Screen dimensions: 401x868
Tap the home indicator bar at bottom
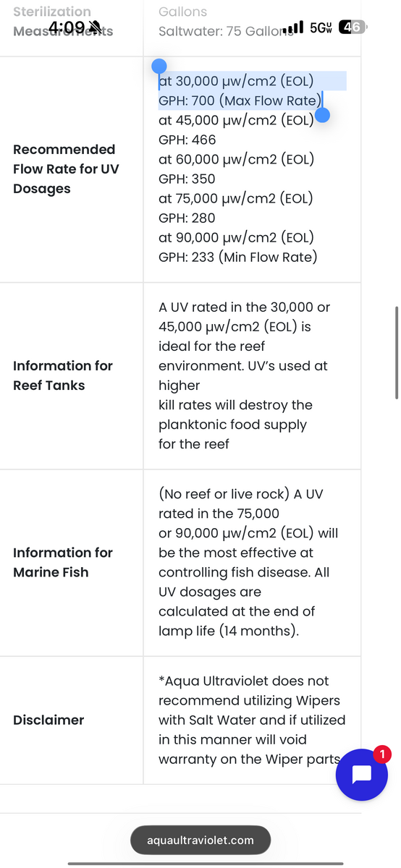200,863
